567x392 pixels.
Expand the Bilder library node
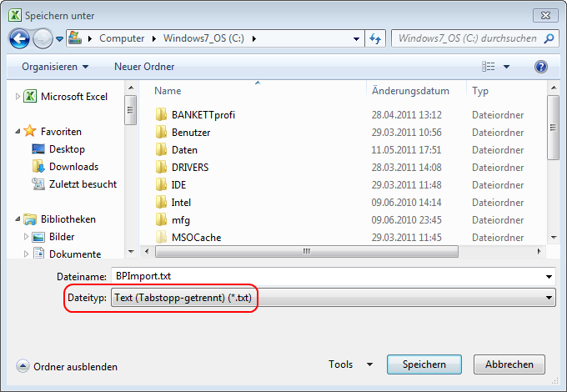pyautogui.click(x=26, y=237)
